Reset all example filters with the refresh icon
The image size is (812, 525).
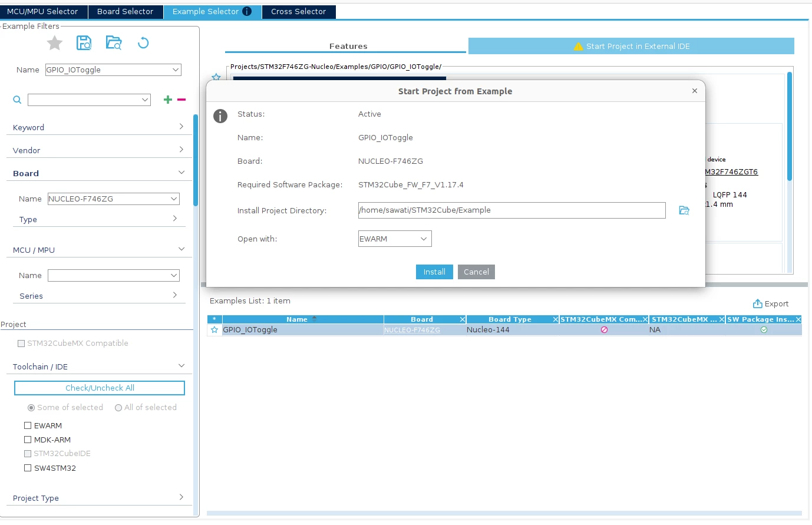(143, 42)
